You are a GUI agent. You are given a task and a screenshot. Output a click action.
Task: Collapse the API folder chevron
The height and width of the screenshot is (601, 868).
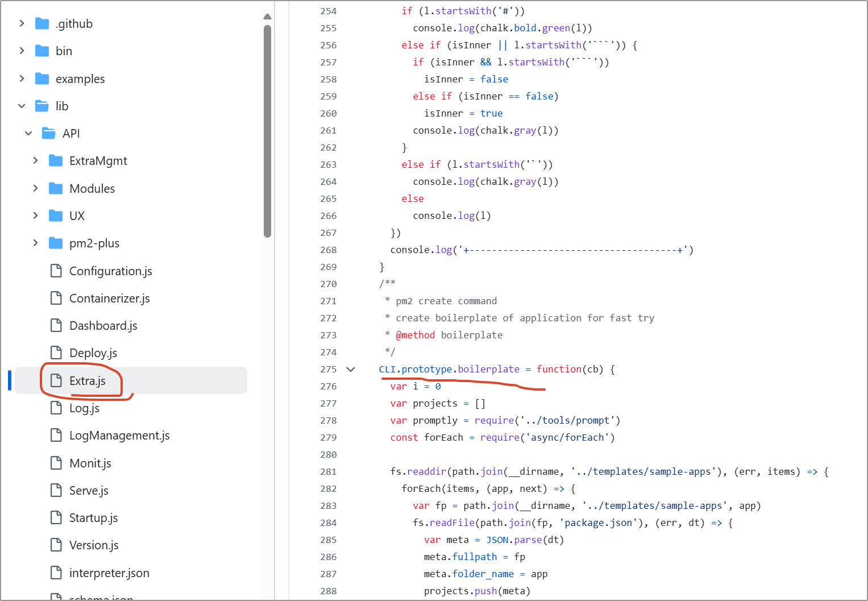point(28,133)
